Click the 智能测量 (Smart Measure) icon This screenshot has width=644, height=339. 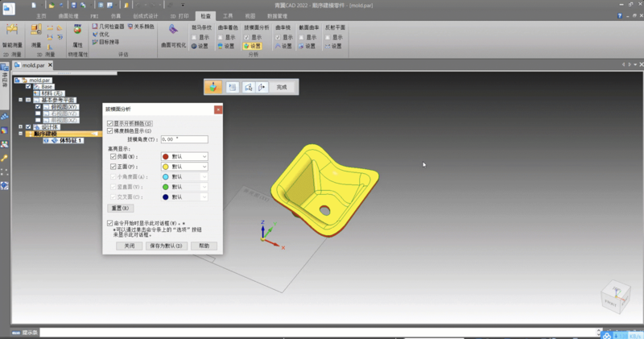(x=12, y=31)
